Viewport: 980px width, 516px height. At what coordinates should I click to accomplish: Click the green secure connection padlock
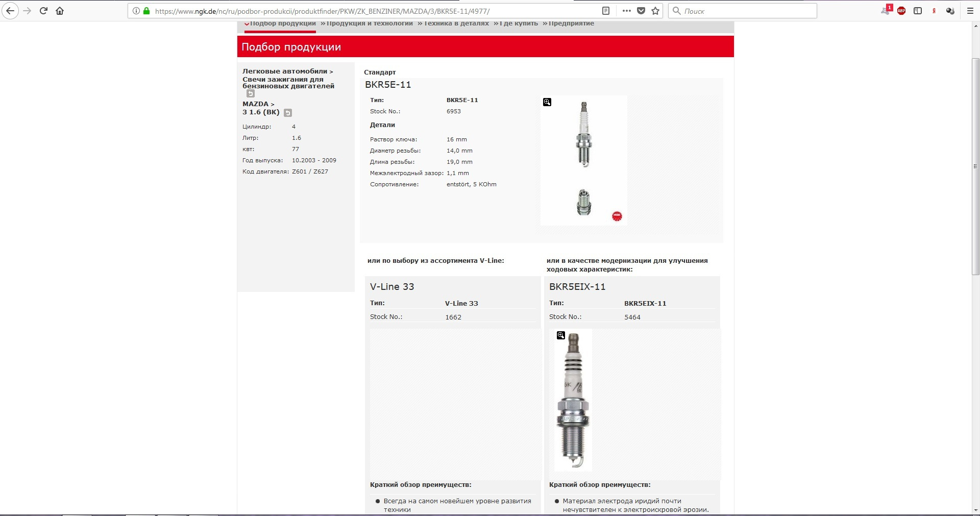[146, 11]
